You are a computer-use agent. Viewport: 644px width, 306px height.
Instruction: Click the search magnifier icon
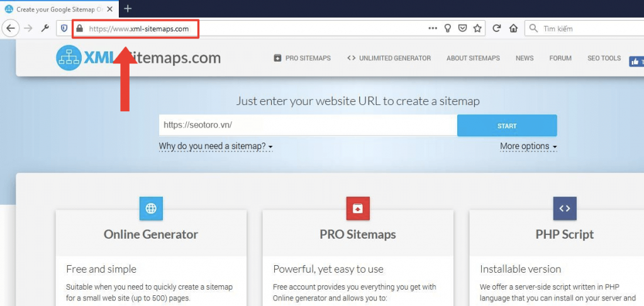coord(533,28)
